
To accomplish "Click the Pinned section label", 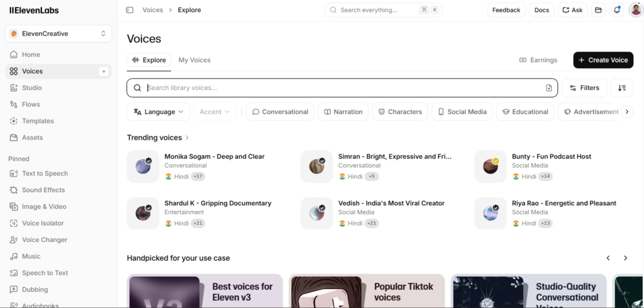I will [19, 159].
